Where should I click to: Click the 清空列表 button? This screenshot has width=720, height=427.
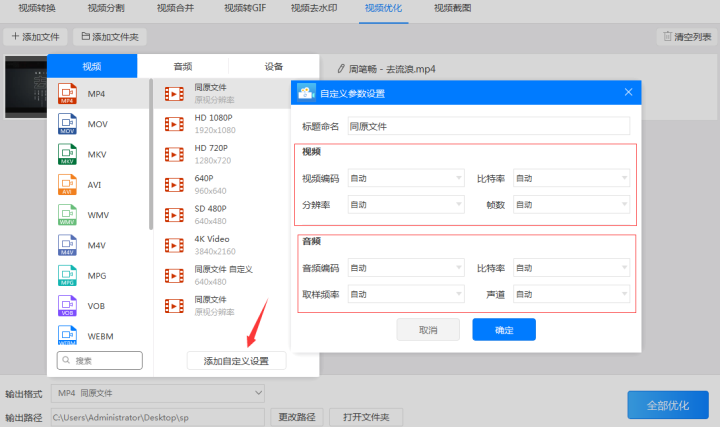click(687, 37)
